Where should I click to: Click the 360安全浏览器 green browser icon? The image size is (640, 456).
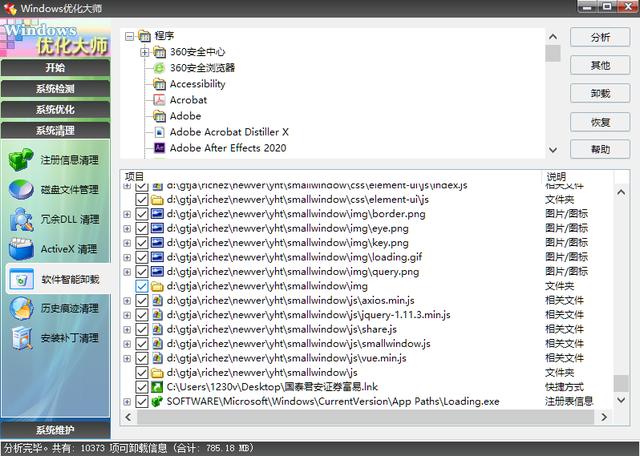click(159, 68)
